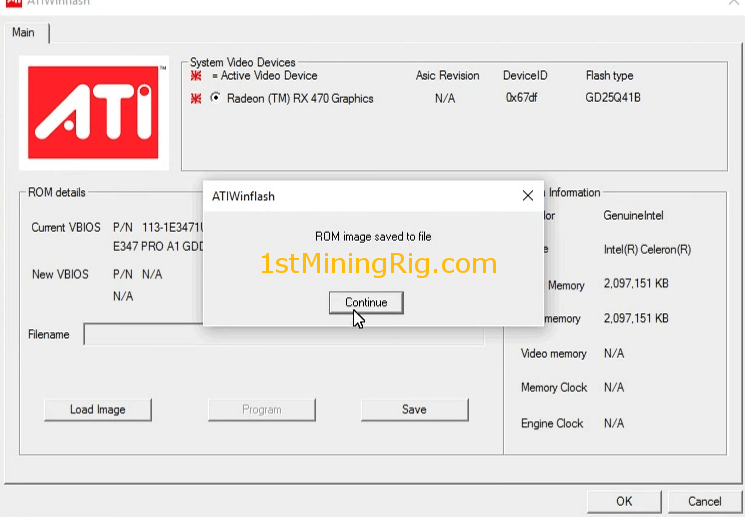Click the Filename label

(48, 335)
